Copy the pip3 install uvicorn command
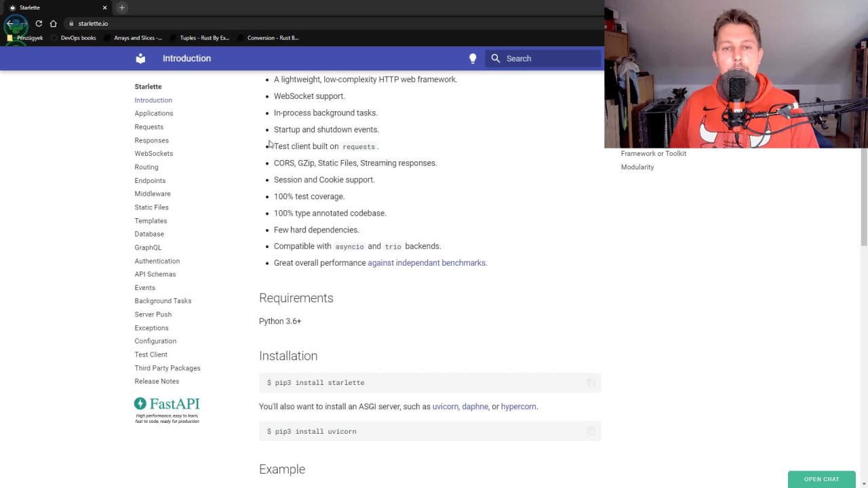Screen dimensions: 868x488 [x=591, y=432]
